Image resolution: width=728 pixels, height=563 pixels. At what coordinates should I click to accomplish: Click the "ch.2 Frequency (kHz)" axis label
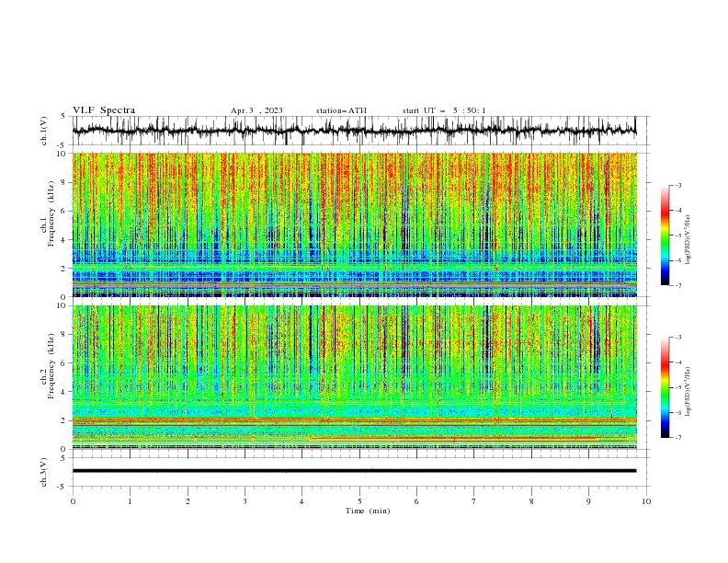pos(48,366)
